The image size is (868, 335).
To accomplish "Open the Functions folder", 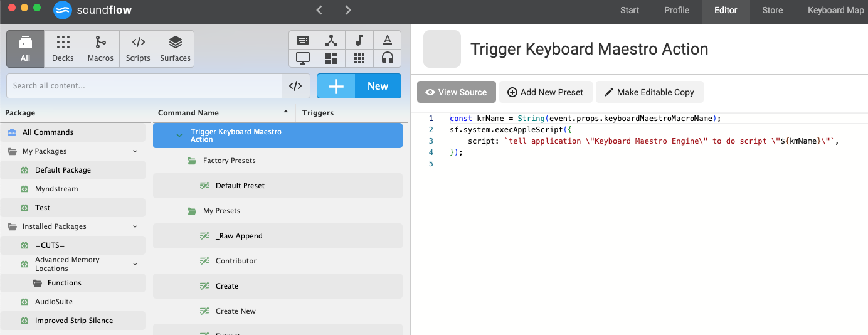I will pos(73,283).
